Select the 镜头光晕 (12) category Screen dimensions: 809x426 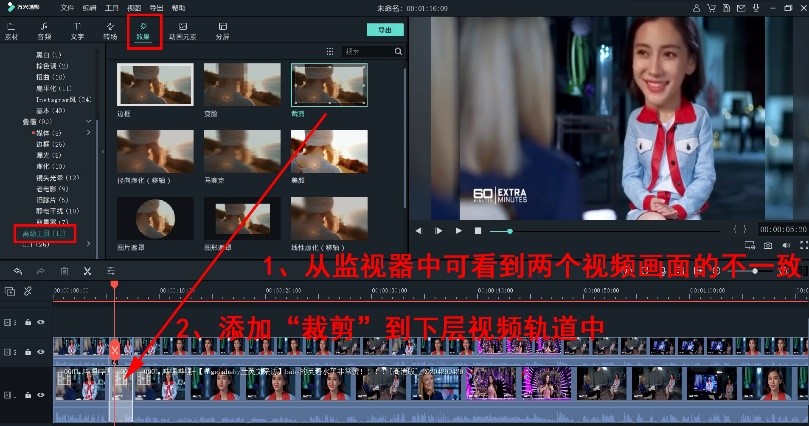tap(57, 178)
